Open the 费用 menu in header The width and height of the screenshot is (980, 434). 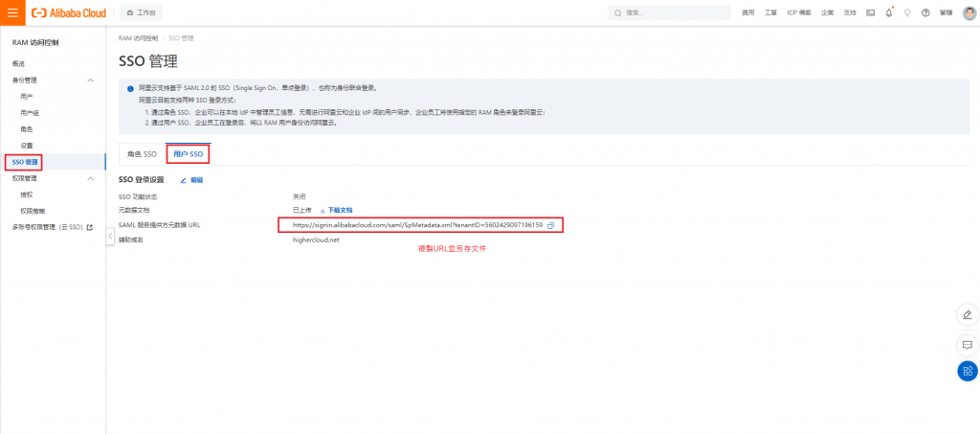click(x=748, y=12)
